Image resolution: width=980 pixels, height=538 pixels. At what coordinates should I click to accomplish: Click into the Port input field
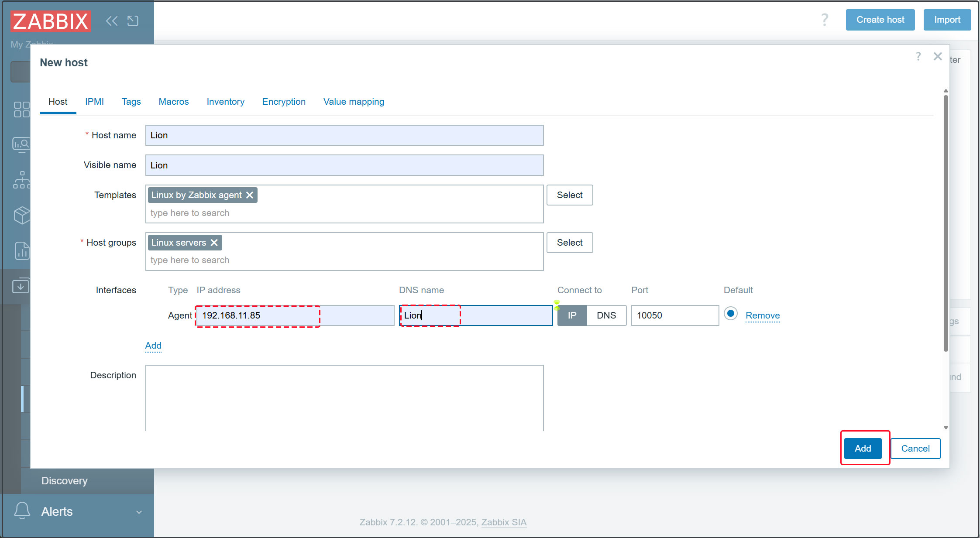[674, 315]
